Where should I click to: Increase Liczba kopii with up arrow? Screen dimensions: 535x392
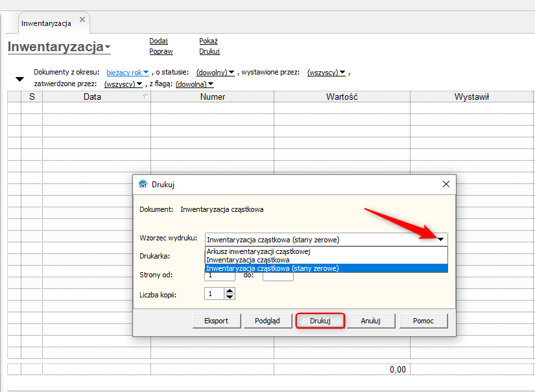(x=230, y=291)
